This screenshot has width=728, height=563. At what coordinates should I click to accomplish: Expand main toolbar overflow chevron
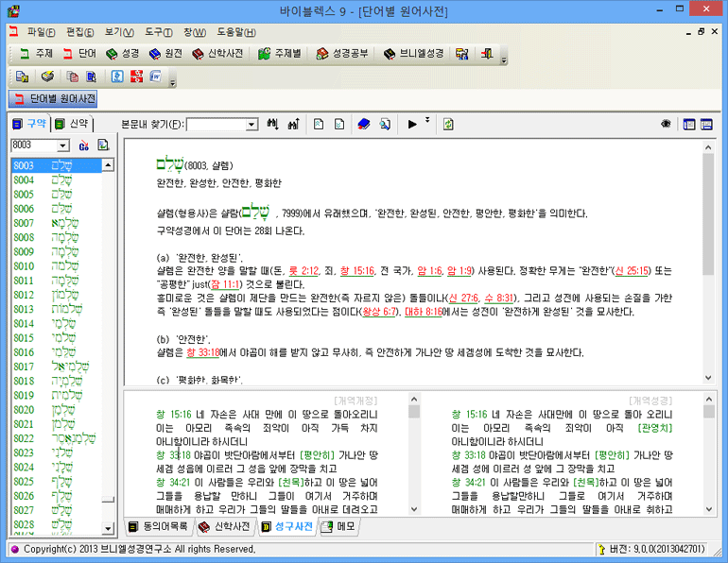pyautogui.click(x=504, y=59)
